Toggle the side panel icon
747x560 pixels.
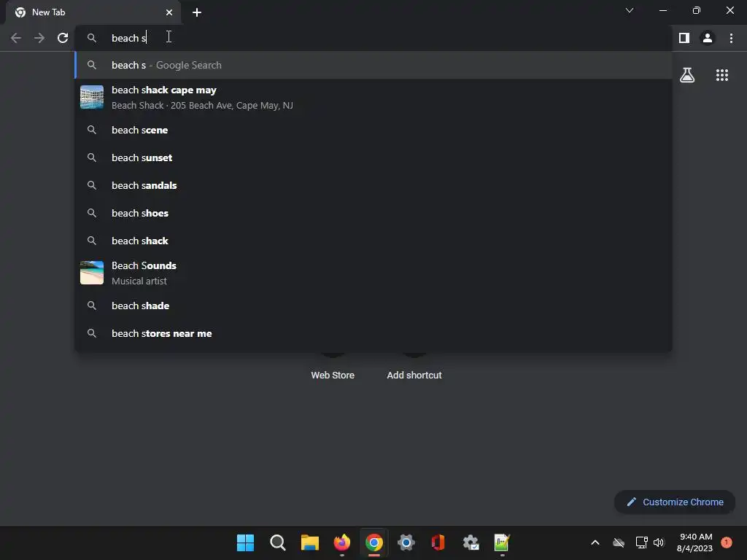point(684,38)
